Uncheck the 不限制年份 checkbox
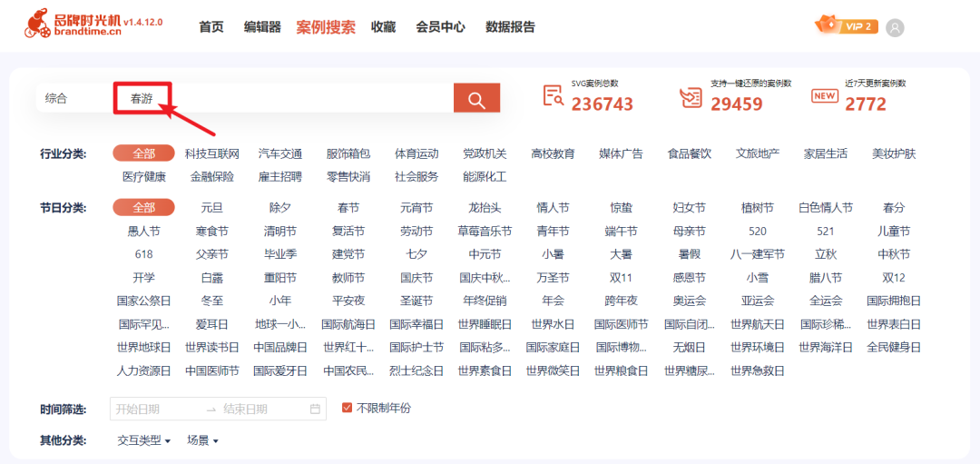Image resolution: width=980 pixels, height=464 pixels. coord(347,409)
